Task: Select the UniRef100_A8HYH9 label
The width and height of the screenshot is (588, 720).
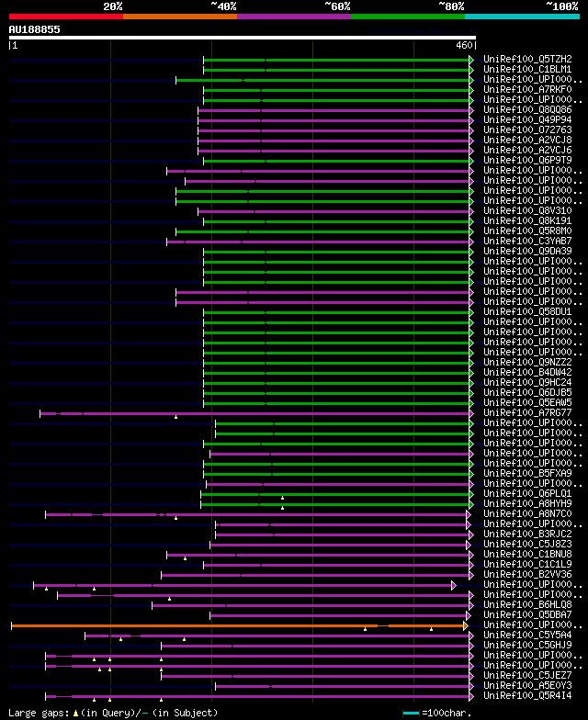Action: (x=527, y=503)
